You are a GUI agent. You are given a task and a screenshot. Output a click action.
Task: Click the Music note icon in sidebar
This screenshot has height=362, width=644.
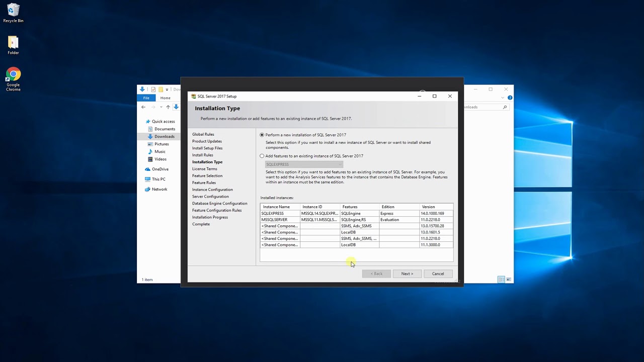point(150,151)
